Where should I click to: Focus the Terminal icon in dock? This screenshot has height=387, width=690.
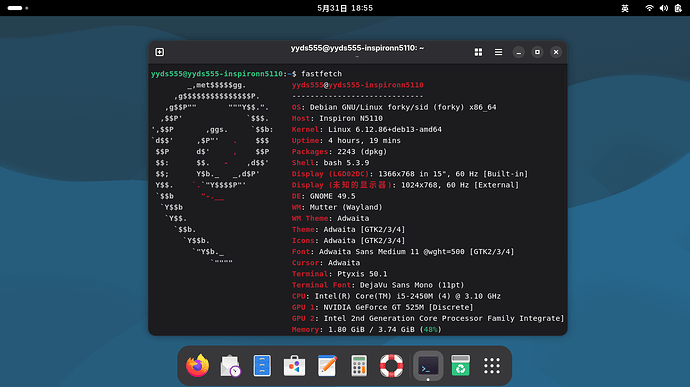click(x=428, y=365)
